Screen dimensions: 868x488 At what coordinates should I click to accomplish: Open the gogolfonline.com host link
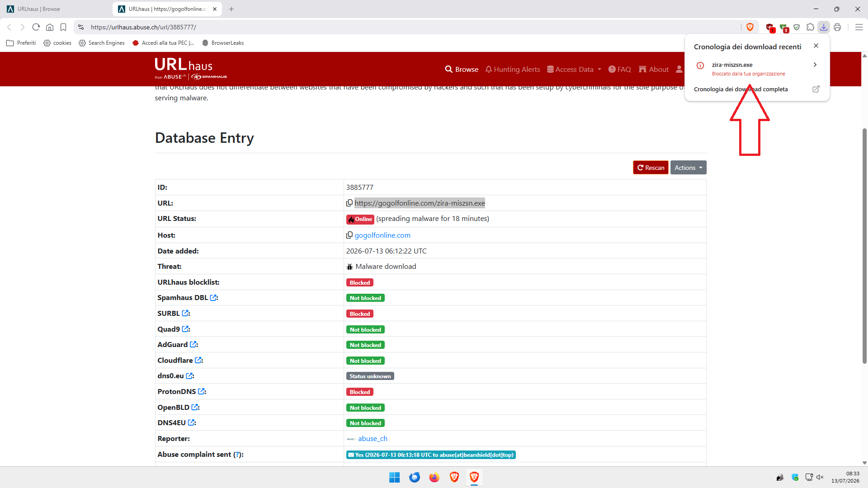click(x=382, y=235)
